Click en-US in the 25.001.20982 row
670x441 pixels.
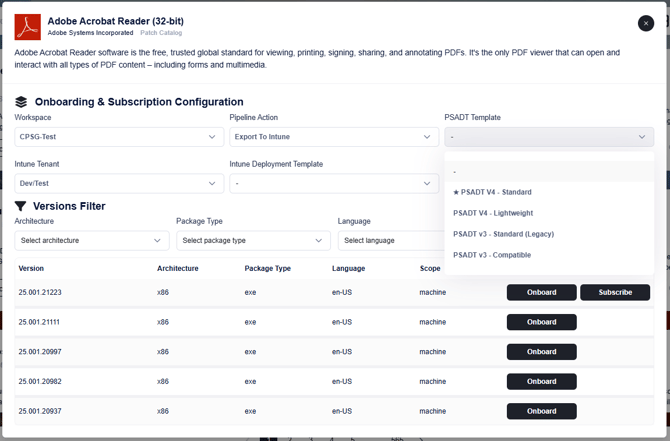tap(342, 382)
